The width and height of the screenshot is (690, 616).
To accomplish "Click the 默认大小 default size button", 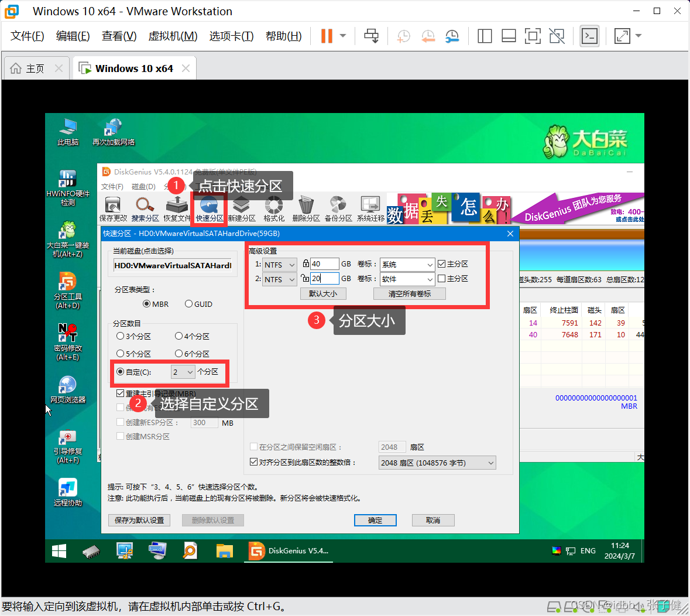I will [x=323, y=294].
